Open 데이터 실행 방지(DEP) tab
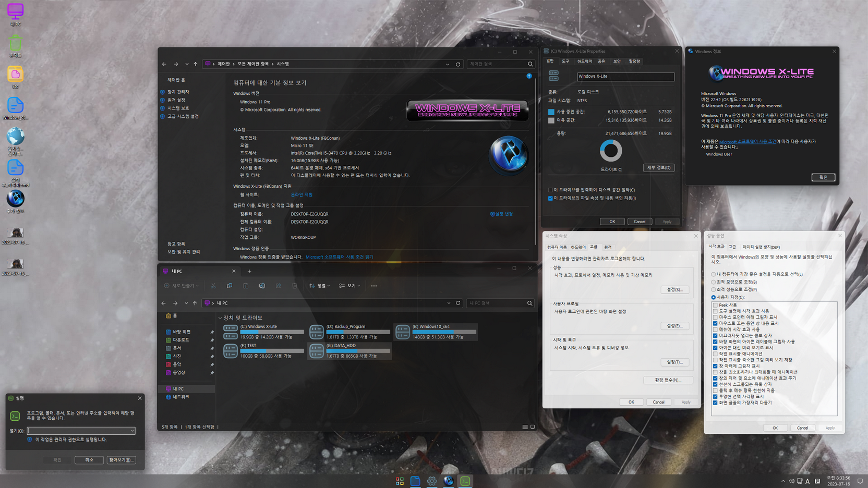This screenshot has height=488, width=868. pos(761,247)
